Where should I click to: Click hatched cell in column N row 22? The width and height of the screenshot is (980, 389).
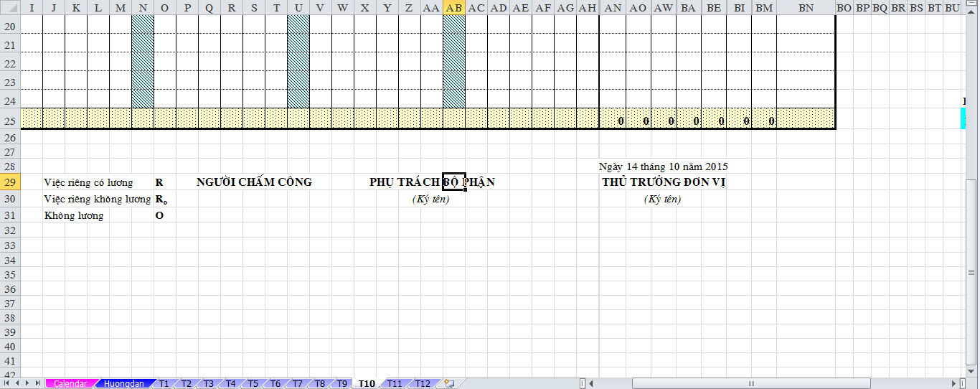pyautogui.click(x=143, y=62)
